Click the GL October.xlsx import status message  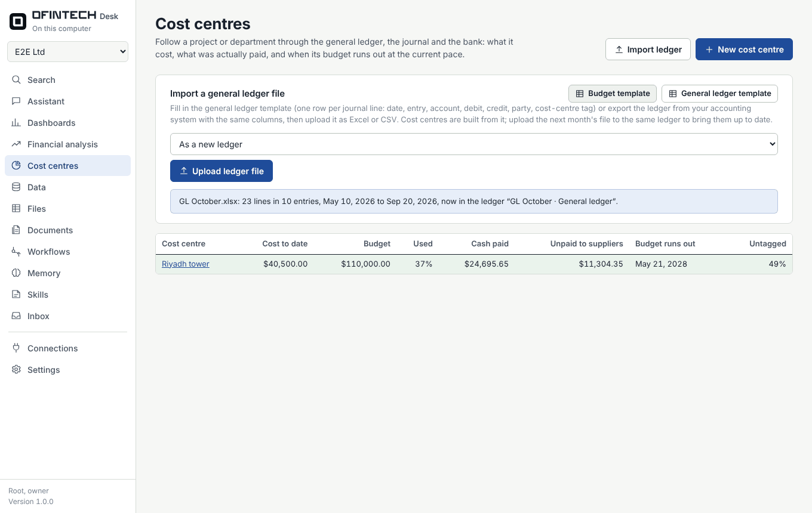tap(474, 202)
